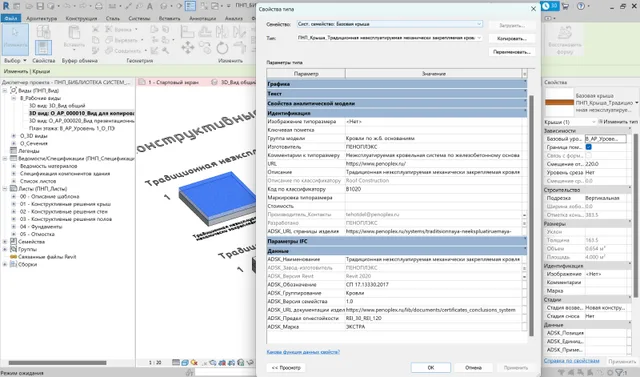Expand the Параметры IFC group header
640x377 pixels.
tap(397, 242)
